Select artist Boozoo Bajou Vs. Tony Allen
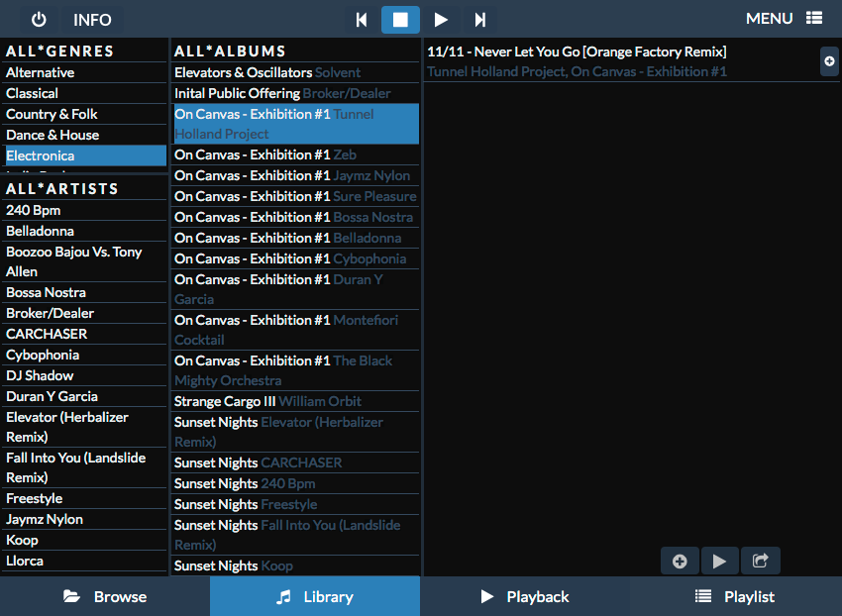842x616 pixels. [85, 261]
